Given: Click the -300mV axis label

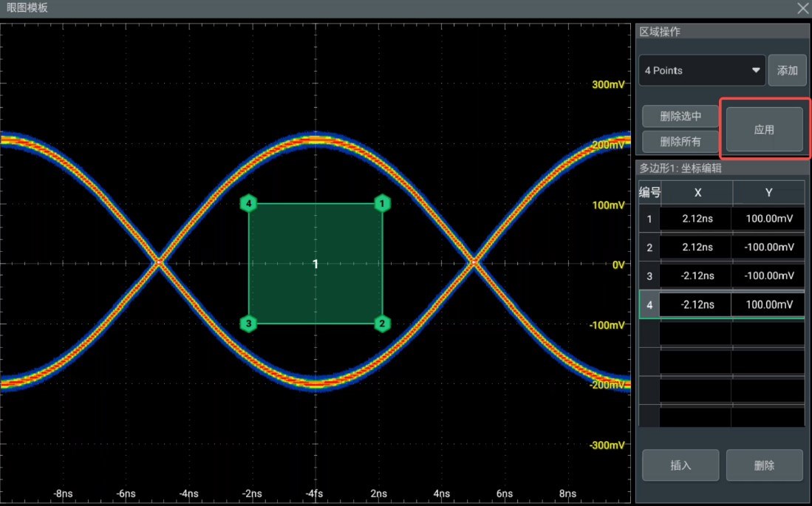Looking at the screenshot, I should point(607,445).
